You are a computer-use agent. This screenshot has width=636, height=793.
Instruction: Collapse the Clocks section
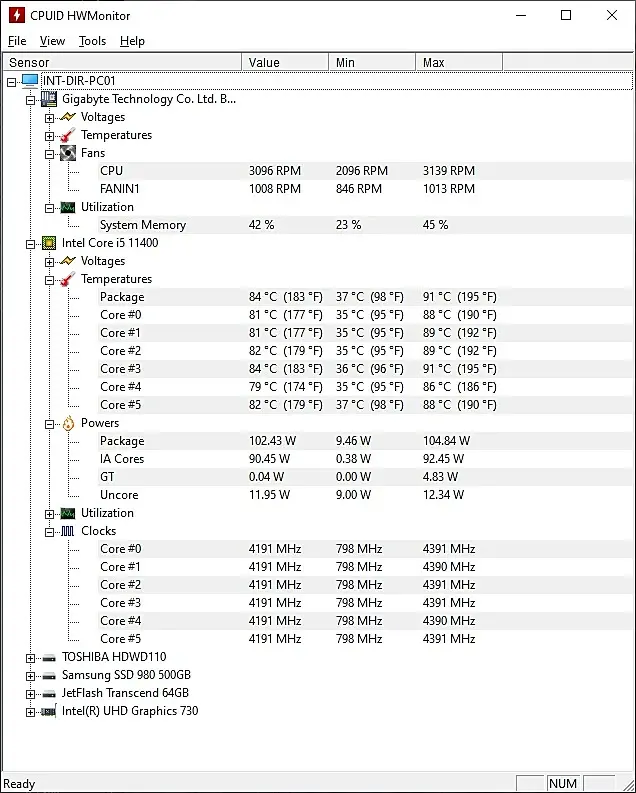point(49,531)
